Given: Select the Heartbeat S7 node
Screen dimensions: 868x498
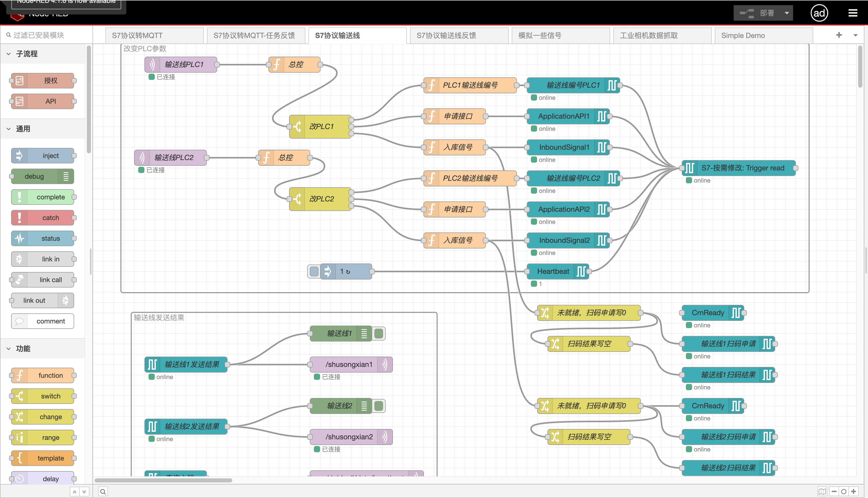Looking at the screenshot, I should pos(558,271).
